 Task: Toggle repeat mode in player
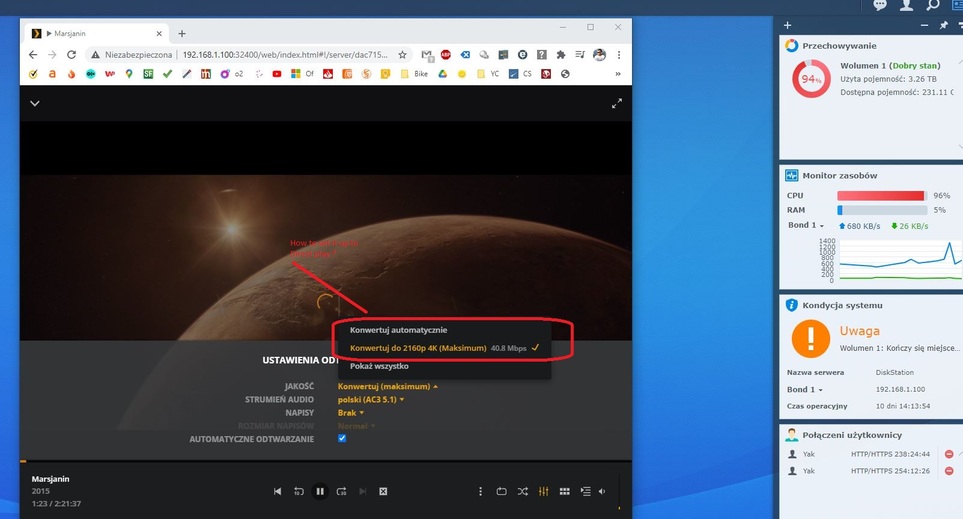[501, 491]
